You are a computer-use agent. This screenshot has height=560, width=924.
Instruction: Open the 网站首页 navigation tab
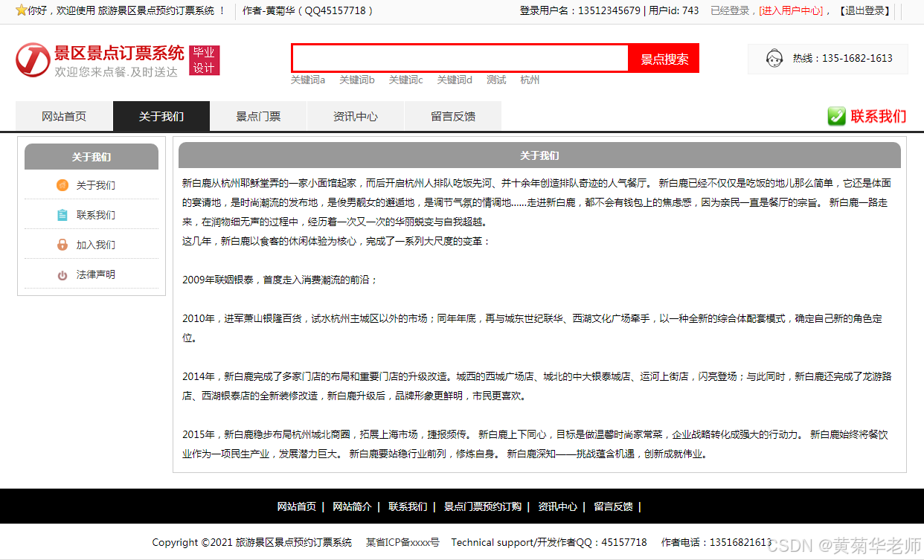click(64, 116)
